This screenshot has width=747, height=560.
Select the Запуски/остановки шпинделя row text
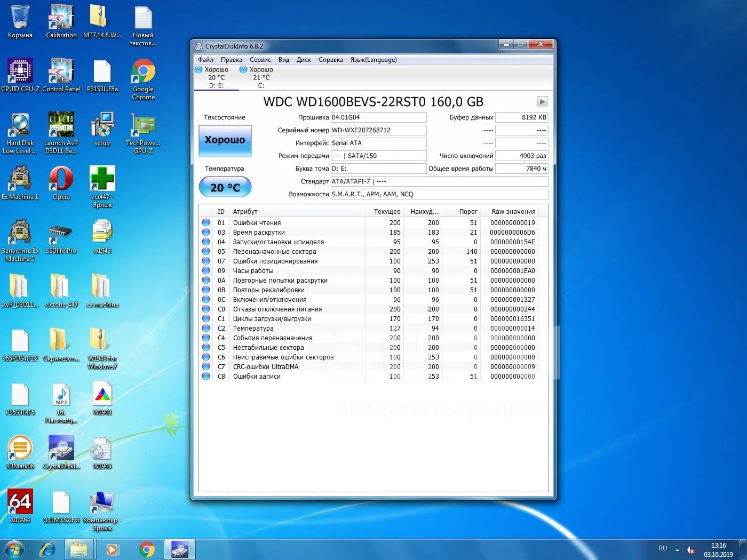pyautogui.click(x=279, y=242)
